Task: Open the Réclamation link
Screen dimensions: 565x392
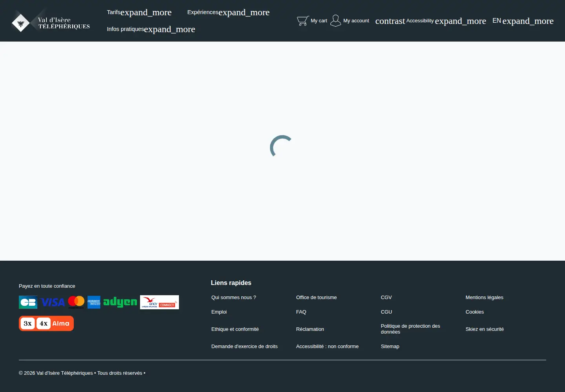Action: tap(310, 329)
